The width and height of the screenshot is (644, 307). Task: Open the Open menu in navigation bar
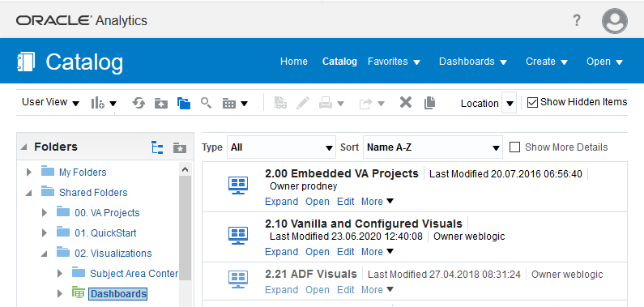coord(604,62)
